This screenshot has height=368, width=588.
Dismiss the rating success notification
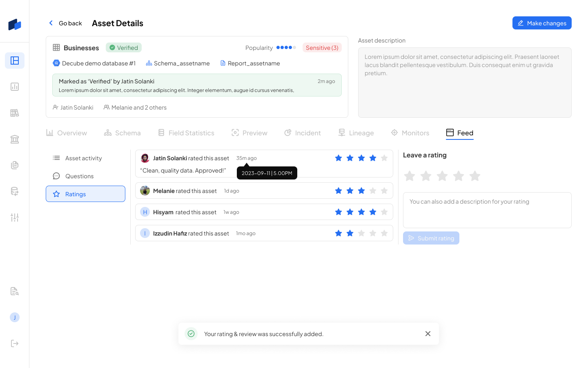click(x=428, y=334)
